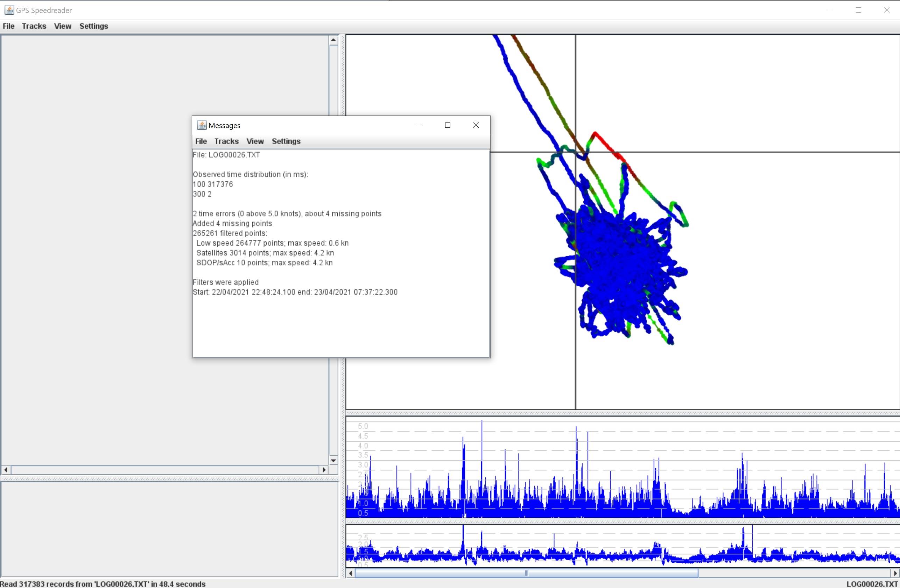
Task: Open the View menu in main window
Action: 62,26
